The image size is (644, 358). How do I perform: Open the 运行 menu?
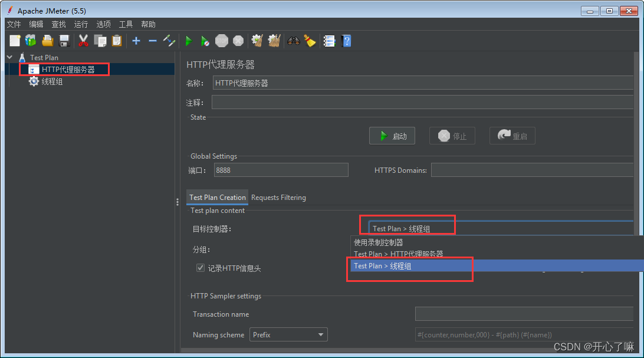pos(81,24)
